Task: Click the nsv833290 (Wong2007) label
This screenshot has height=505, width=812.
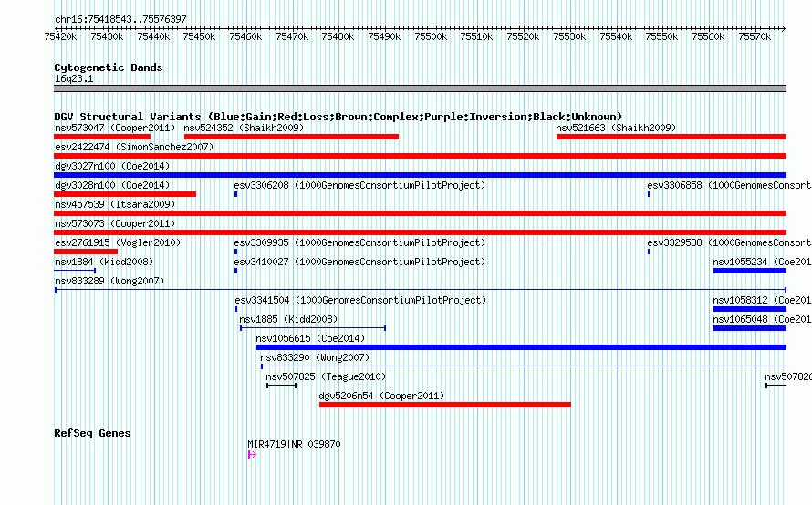Action: 315,357
